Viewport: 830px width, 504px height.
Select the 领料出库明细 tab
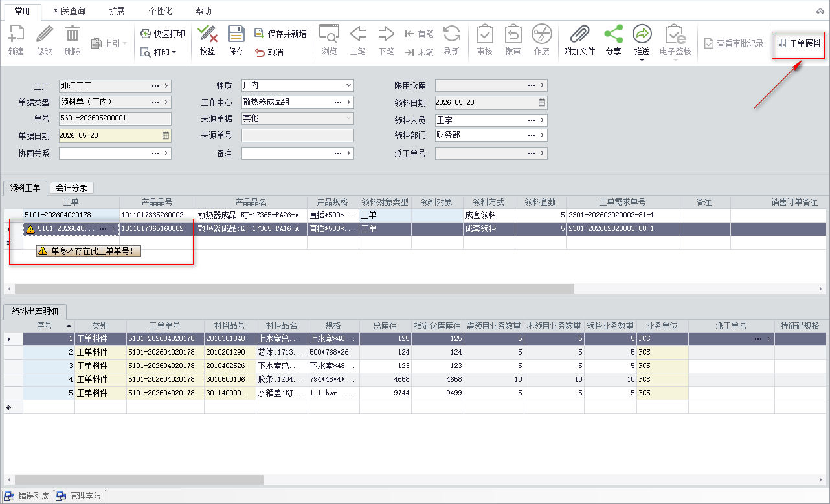[x=35, y=311]
